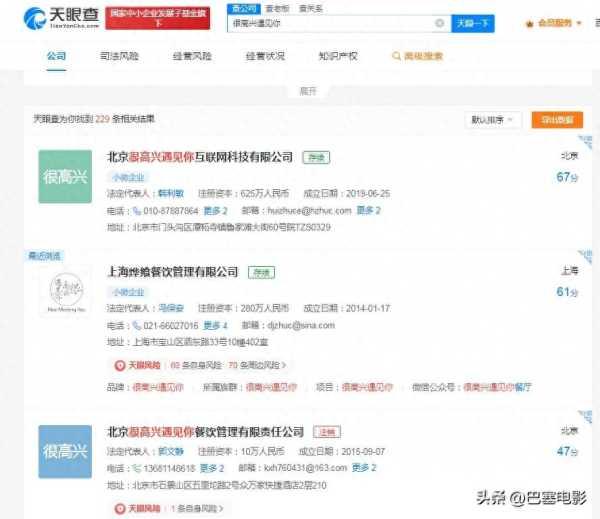Click the Tianyancha logo
Image resolution: width=600 pixels, height=519 pixels.
pos(61,18)
